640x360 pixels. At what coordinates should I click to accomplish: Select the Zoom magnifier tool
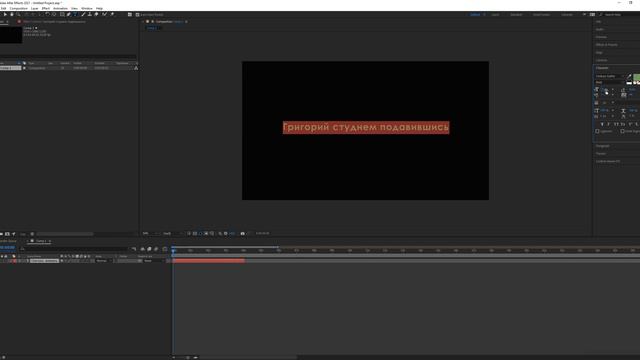[18, 14]
